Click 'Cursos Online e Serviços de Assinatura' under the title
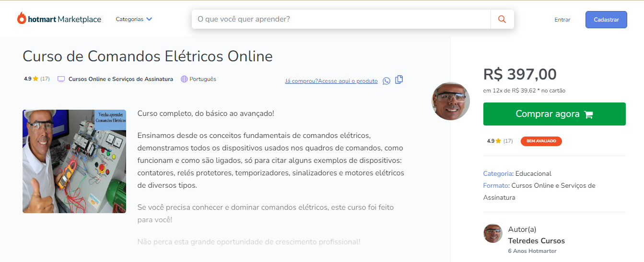This screenshot has height=262, width=644. coord(121,79)
